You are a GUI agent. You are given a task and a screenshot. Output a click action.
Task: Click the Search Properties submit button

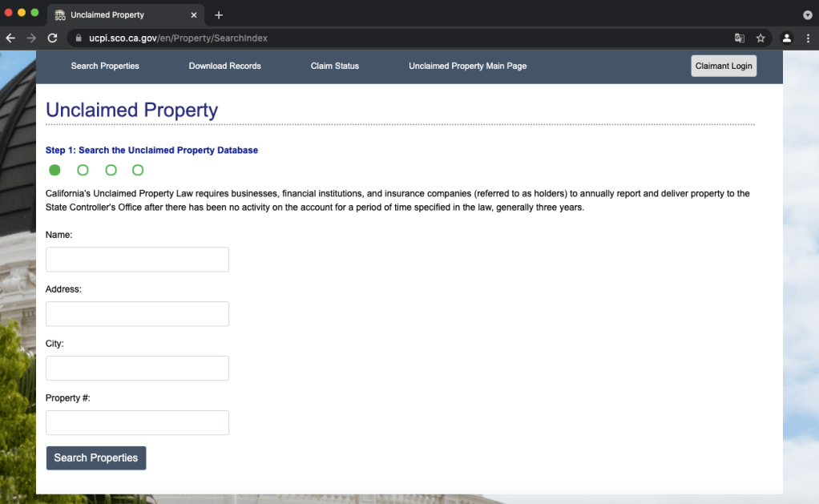point(96,458)
